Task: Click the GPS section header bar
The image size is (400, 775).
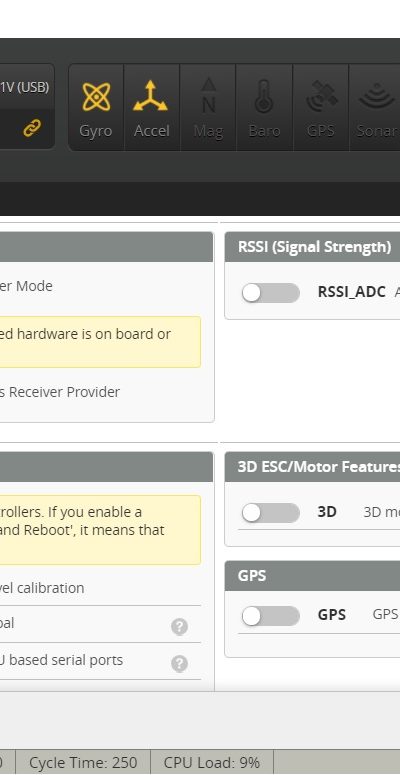Action: click(312, 576)
